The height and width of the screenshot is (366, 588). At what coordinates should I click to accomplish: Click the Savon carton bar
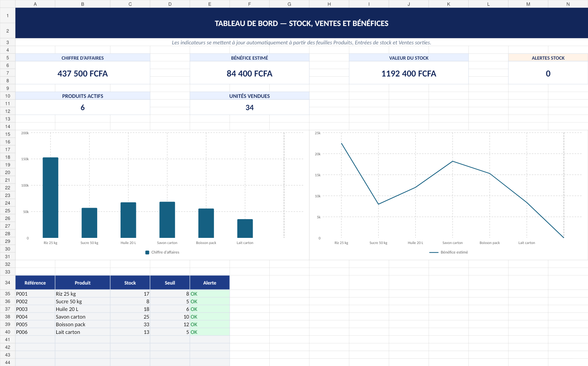[x=167, y=220]
